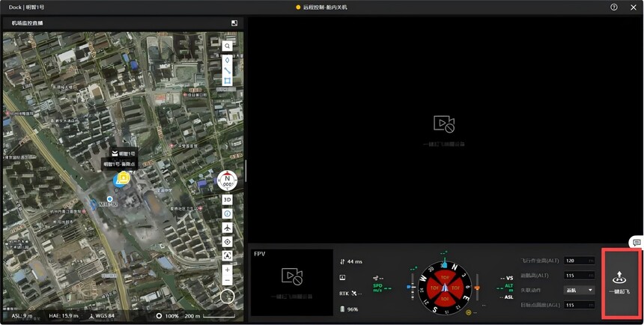
Task: Click the ASL: 9 m status readout
Action: coord(22,315)
